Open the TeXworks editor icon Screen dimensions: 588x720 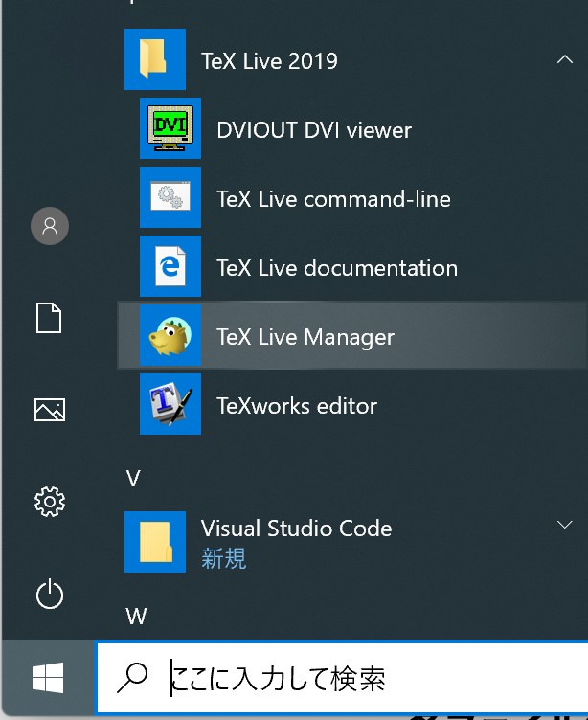click(x=170, y=404)
